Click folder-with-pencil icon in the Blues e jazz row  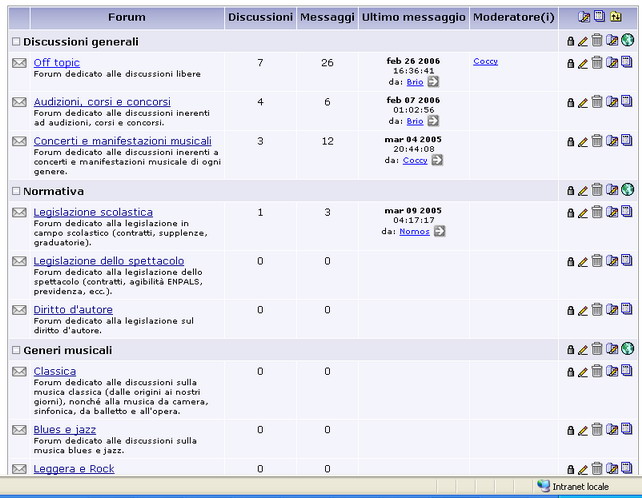click(612, 430)
